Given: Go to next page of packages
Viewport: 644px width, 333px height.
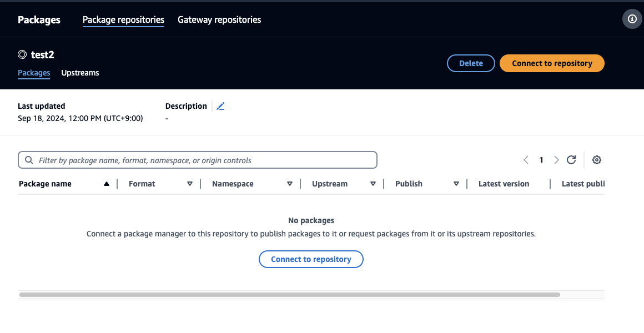Looking at the screenshot, I should click(x=556, y=160).
